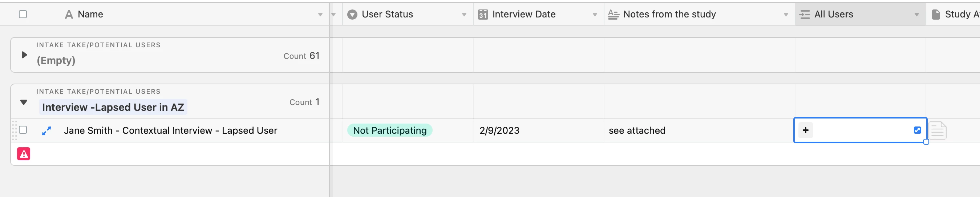Screen dimensions: 980x197
Task: Open the Interview Date column dropdown
Action: pyautogui.click(x=595, y=15)
